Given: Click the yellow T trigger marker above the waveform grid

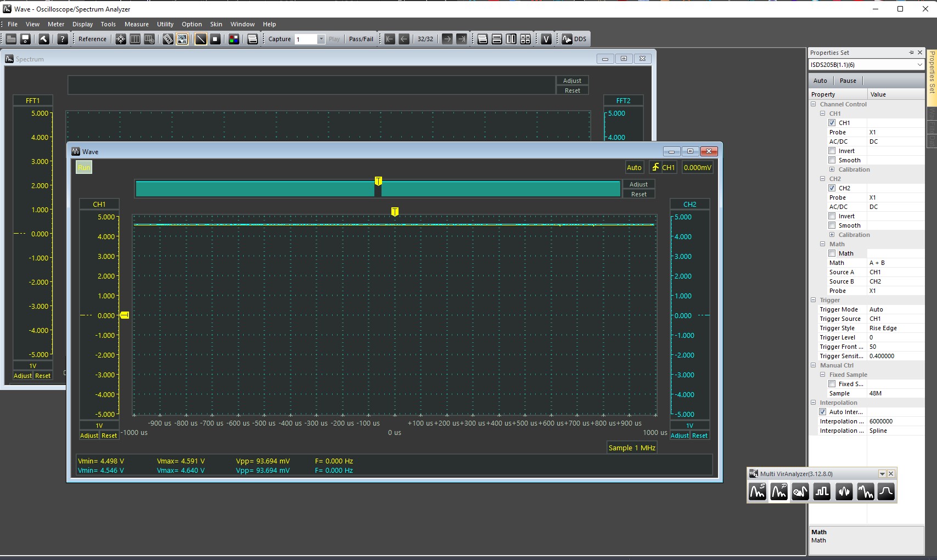Looking at the screenshot, I should (395, 211).
